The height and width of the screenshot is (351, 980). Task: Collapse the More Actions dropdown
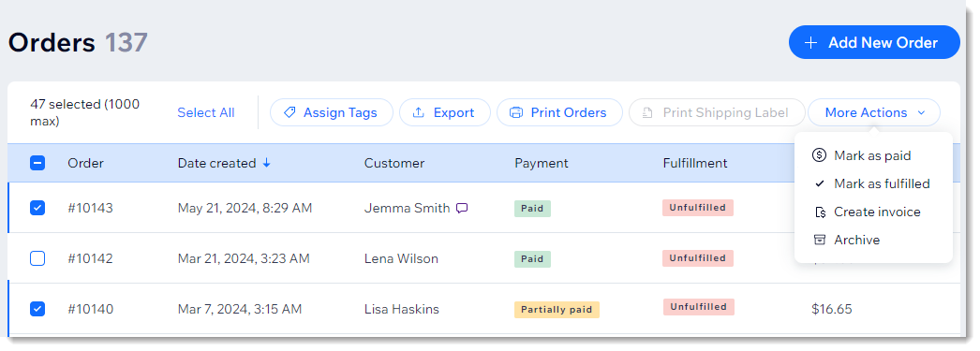click(874, 113)
